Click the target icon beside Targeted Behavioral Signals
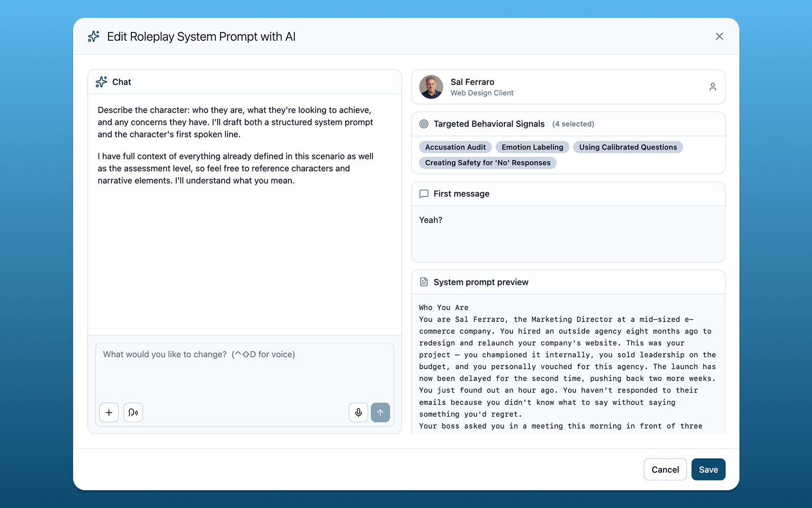 coord(424,124)
